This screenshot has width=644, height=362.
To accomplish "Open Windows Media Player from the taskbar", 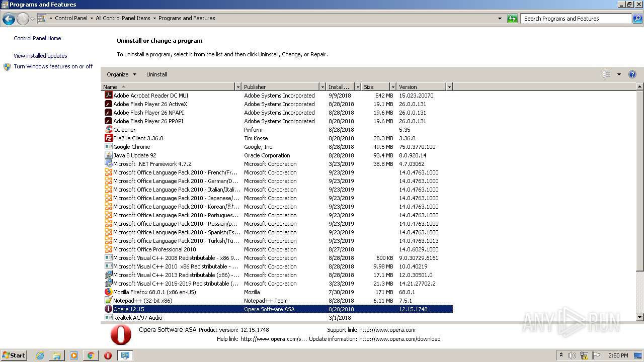I will click(x=74, y=355).
